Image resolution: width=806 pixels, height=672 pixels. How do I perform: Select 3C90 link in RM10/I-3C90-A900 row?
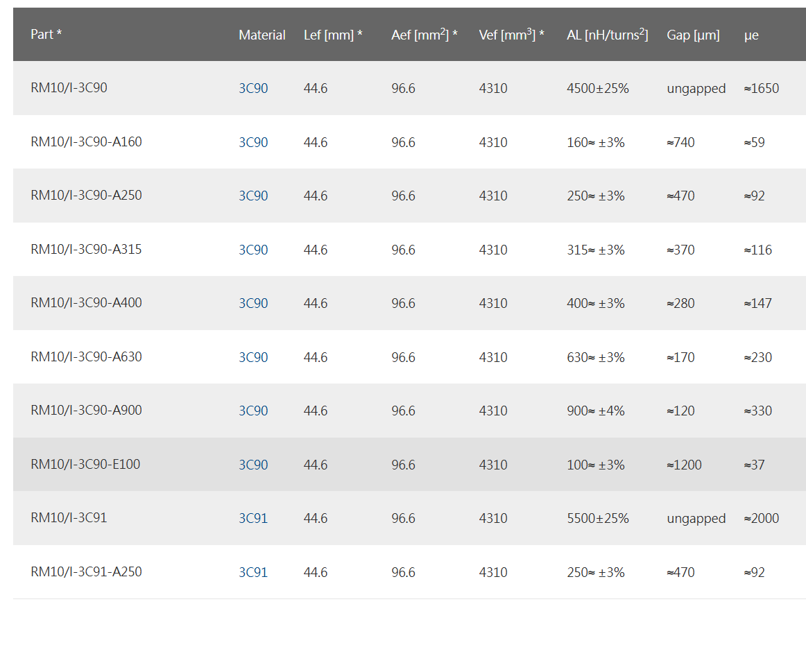(253, 411)
